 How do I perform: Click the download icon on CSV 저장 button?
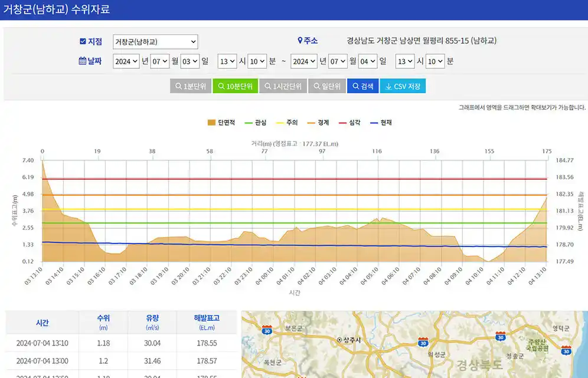389,86
